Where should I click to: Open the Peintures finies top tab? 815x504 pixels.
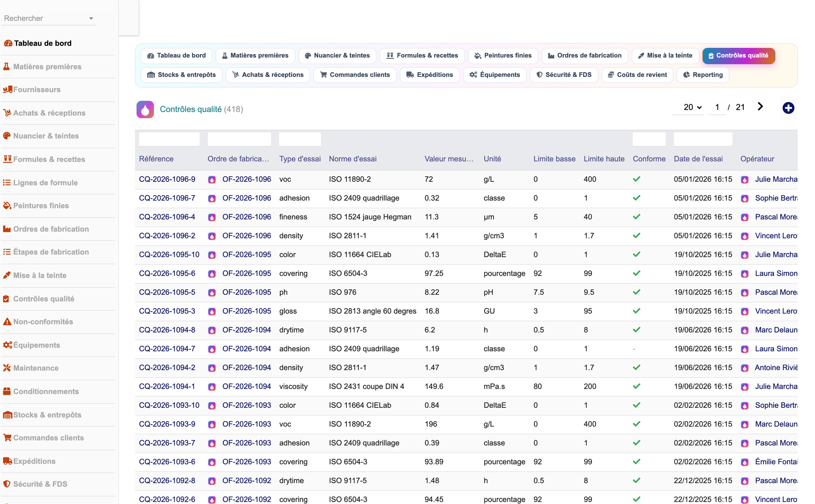(x=503, y=56)
